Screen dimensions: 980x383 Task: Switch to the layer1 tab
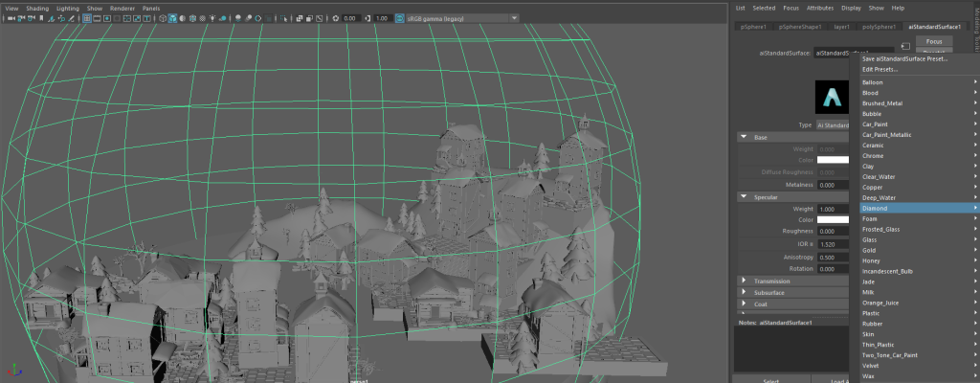point(841,27)
